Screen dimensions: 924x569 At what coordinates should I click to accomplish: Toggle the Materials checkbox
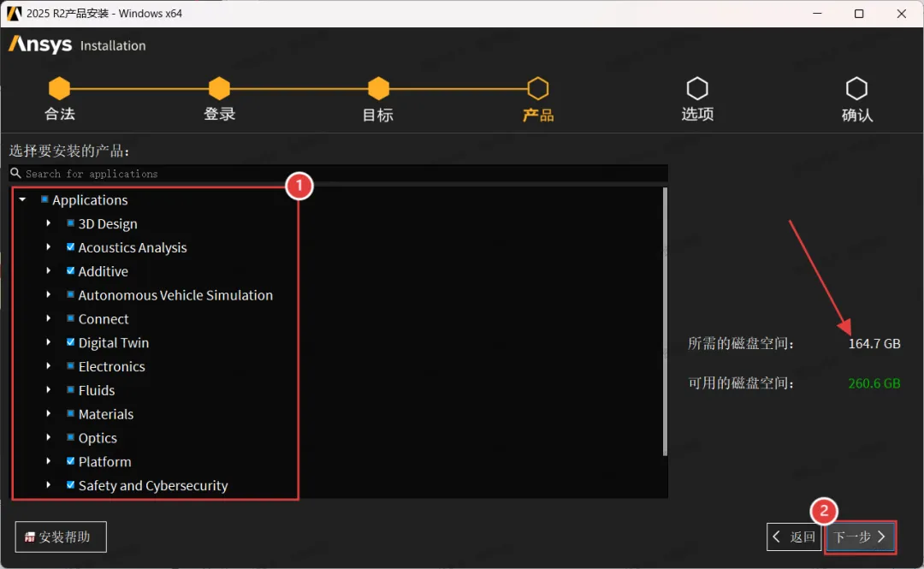coord(70,413)
